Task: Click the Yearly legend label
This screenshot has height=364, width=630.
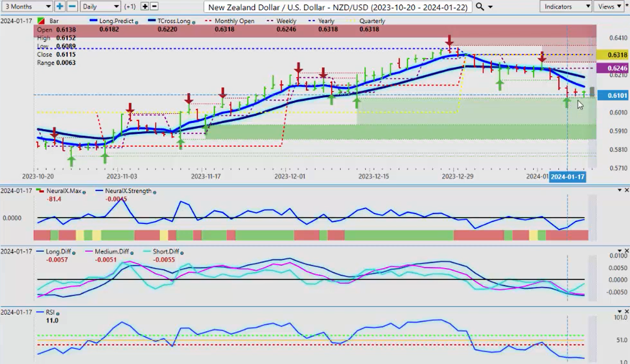Action: pos(326,21)
